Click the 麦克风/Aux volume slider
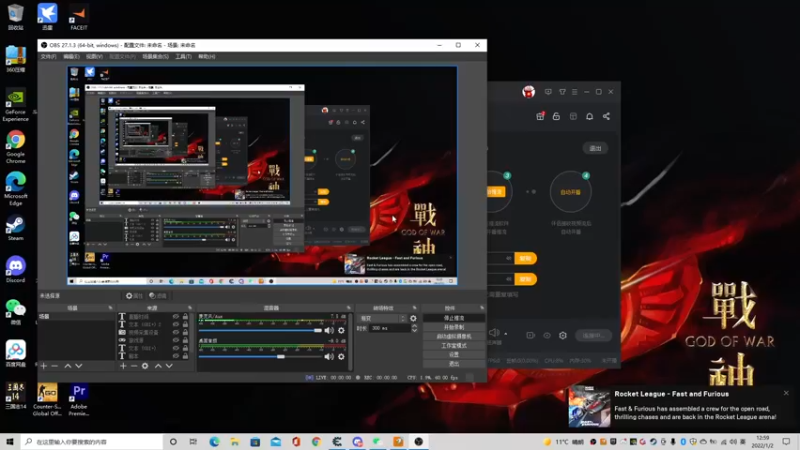This screenshot has height=450, width=800. pos(260,331)
